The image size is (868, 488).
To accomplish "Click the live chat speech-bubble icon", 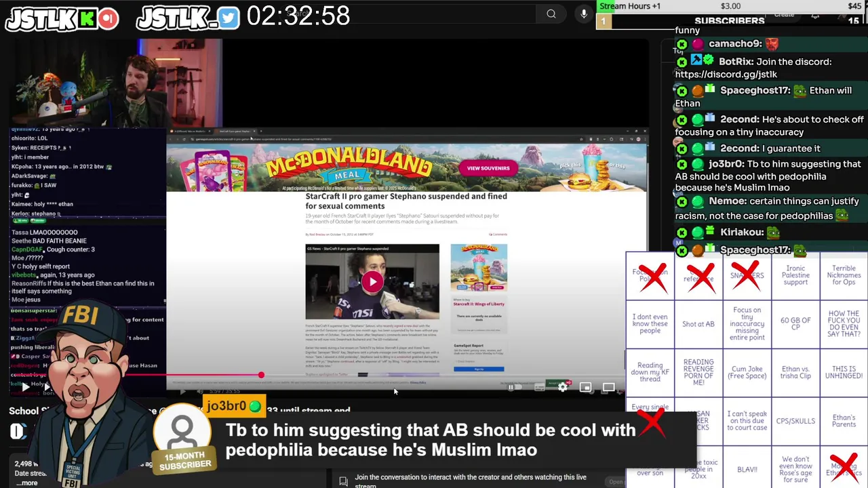I will (343, 481).
